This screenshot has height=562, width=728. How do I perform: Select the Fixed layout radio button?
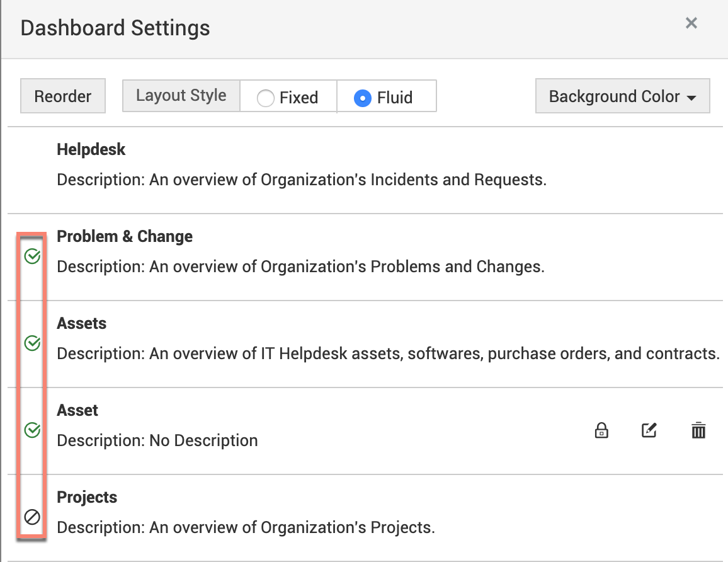266,98
